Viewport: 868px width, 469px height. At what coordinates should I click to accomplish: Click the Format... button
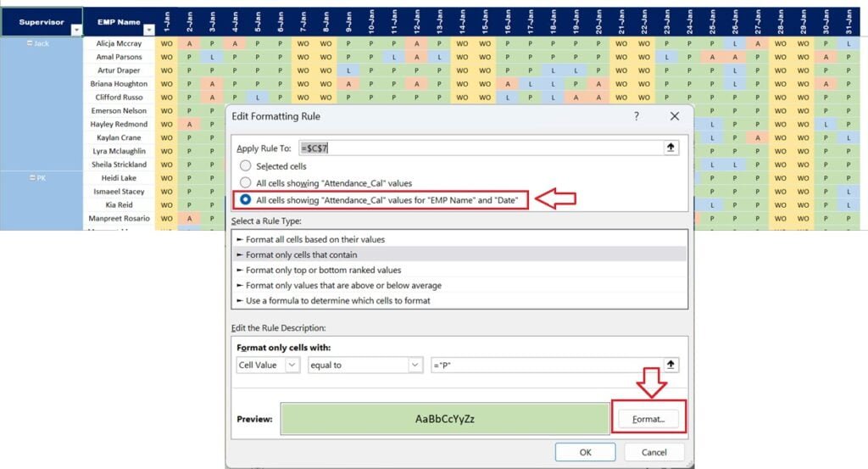648,419
